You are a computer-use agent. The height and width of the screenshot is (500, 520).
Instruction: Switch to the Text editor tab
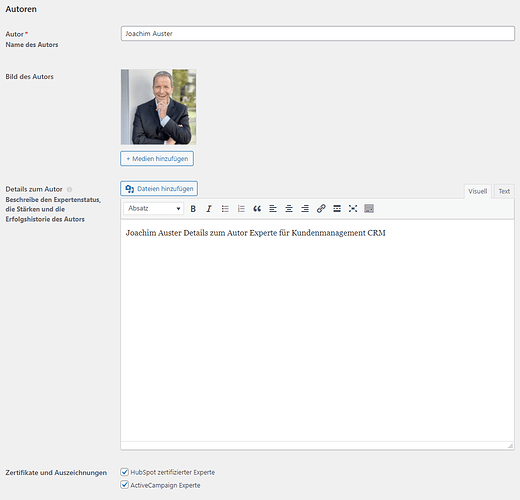(x=504, y=191)
